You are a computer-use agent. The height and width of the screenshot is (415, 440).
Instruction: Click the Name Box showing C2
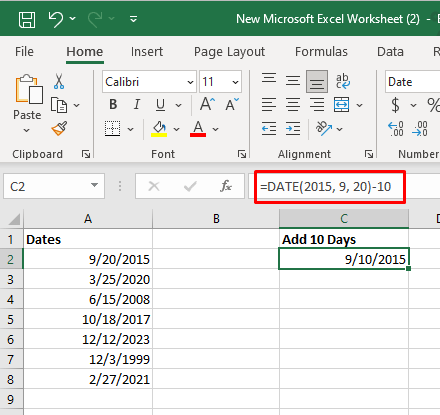coord(54,186)
